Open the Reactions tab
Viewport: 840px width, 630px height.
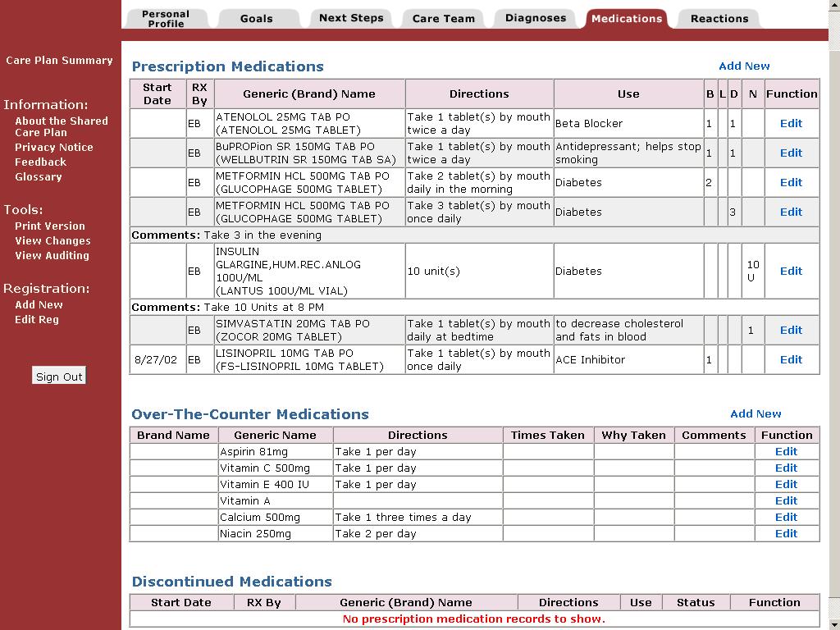point(719,18)
